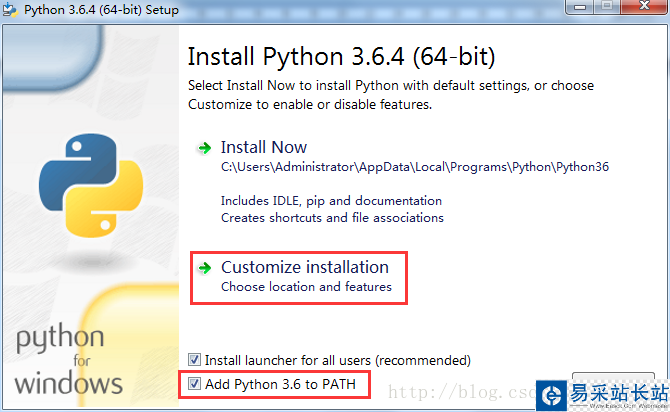Image resolution: width=670 pixels, height=412 pixels.
Task: Choose the Install Now option
Action: point(264,148)
